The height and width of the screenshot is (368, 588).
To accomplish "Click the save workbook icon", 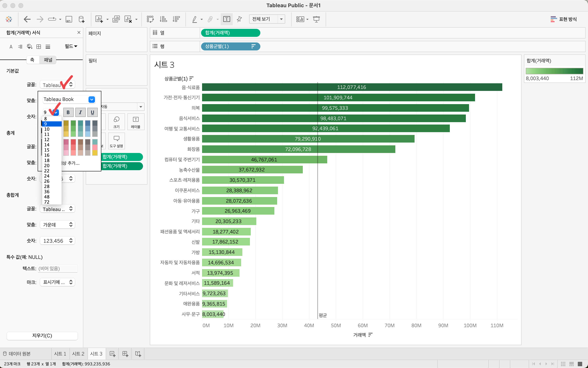I will pyautogui.click(x=69, y=19).
